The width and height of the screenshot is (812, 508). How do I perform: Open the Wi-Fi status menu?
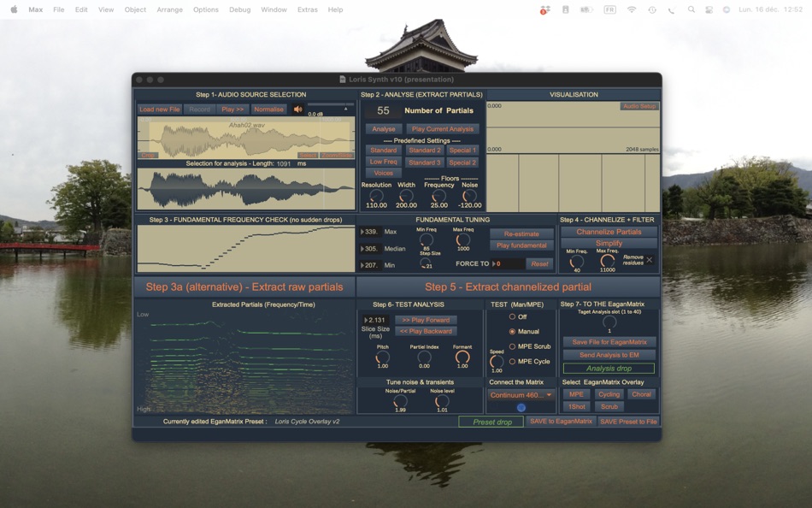(632, 9)
